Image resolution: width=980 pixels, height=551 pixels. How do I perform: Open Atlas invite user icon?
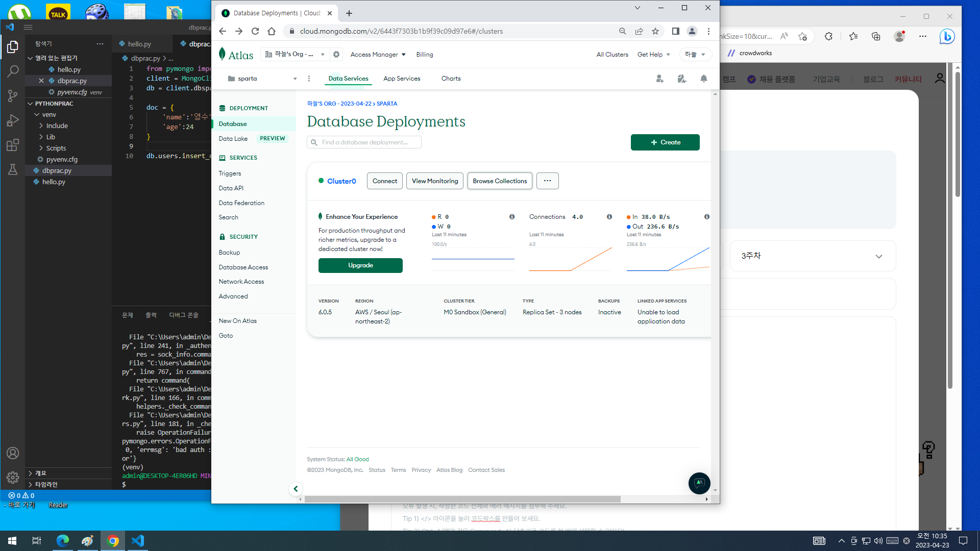point(660,79)
